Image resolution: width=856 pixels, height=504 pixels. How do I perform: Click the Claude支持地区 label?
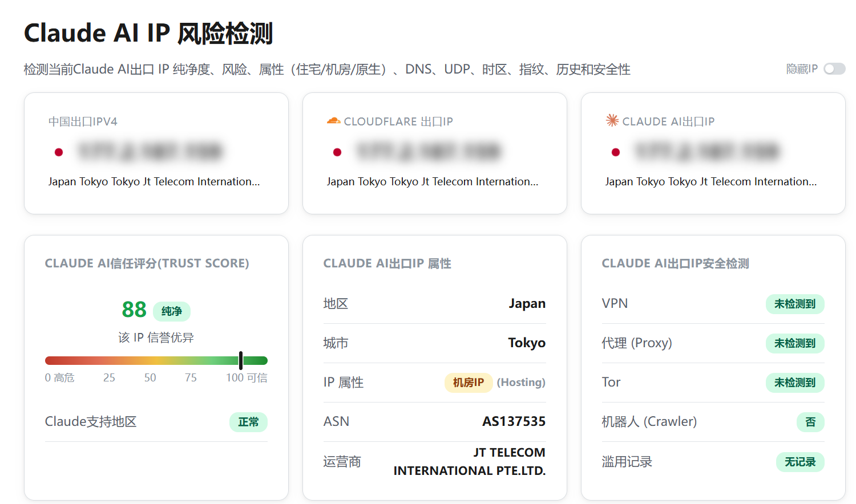pos(91,421)
